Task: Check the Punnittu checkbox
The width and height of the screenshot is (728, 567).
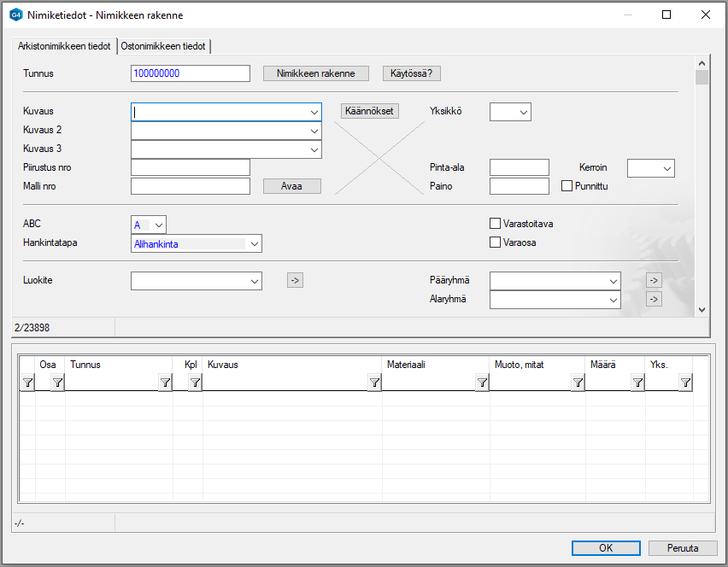Action: (566, 186)
